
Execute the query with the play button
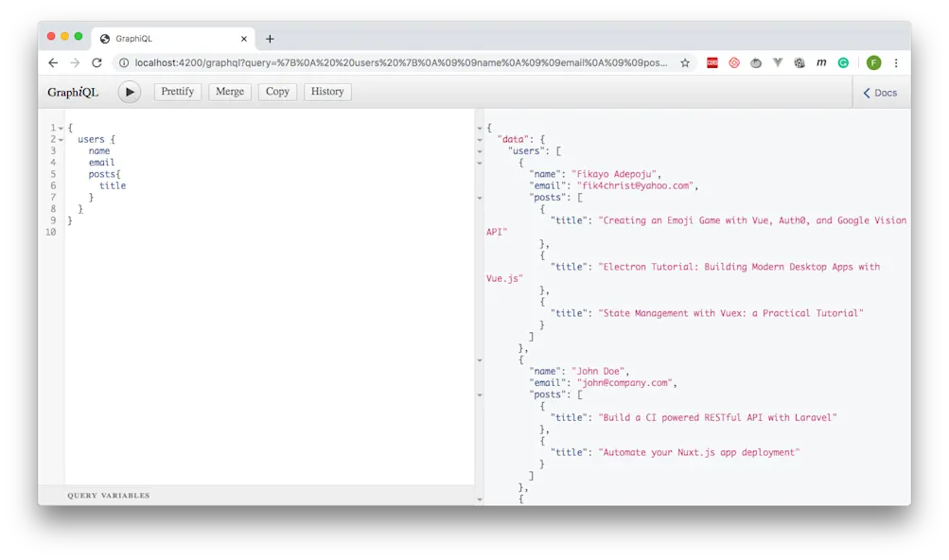tap(129, 92)
